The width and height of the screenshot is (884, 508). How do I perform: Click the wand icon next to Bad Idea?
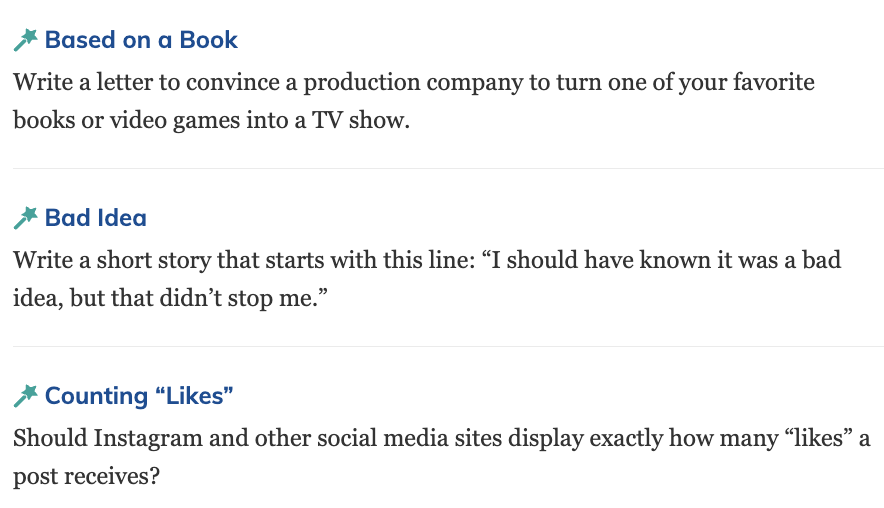(25, 218)
